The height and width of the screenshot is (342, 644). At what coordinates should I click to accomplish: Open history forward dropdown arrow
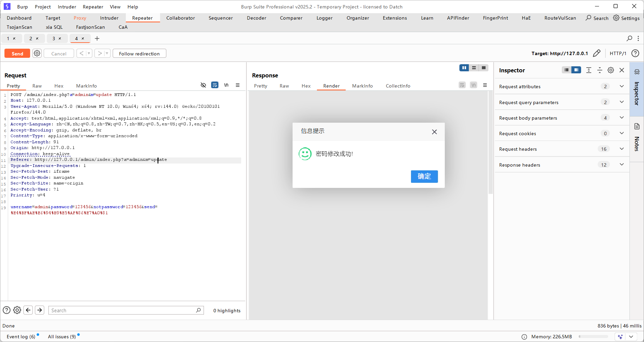pyautogui.click(x=107, y=53)
